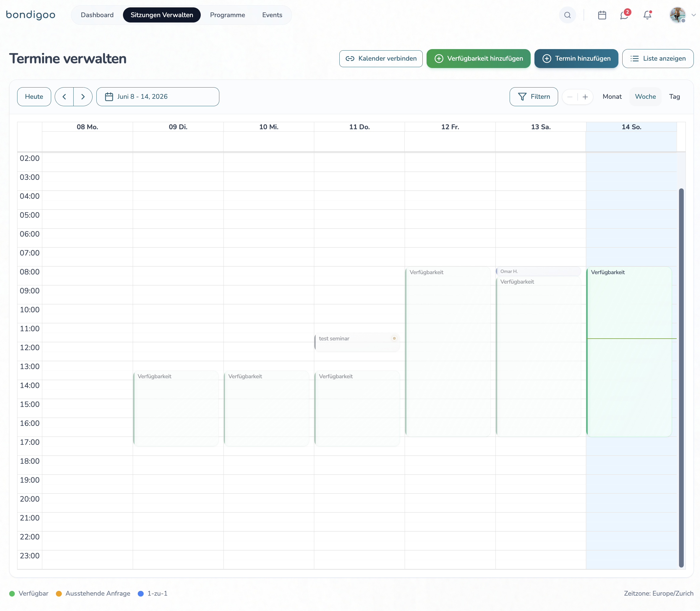Select the 14 So. column header
Viewport: 700px width, 611px height.
631,127
